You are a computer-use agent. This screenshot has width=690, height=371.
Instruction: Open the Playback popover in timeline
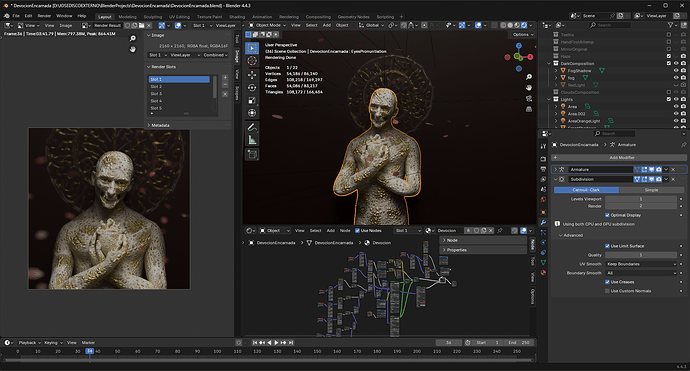29,342
